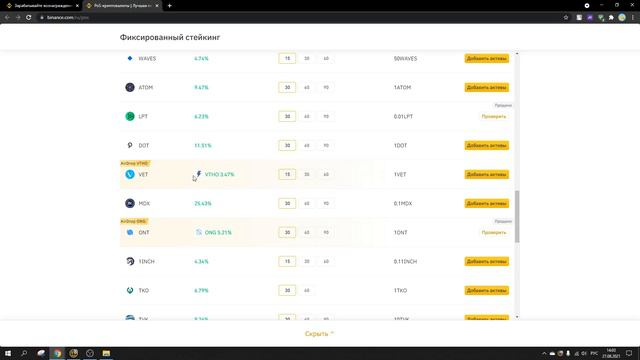Click the DOT 11.51% rate

(x=203, y=145)
